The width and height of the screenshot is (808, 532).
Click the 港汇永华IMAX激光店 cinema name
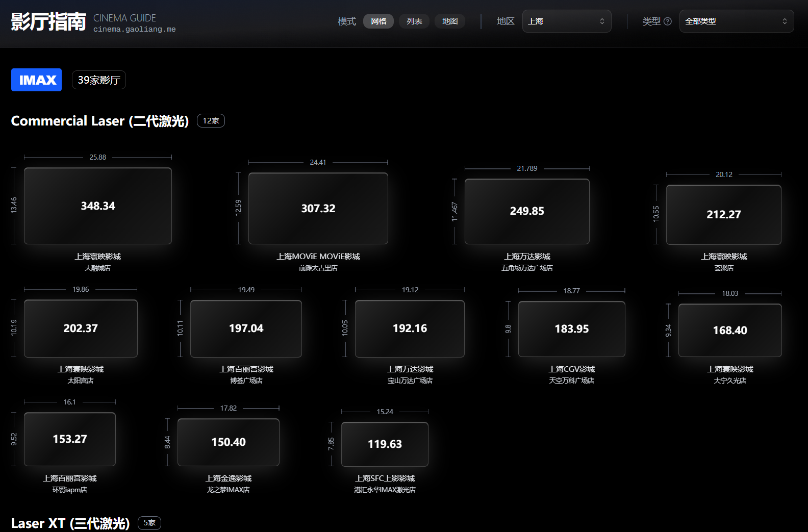pyautogui.click(x=385, y=490)
